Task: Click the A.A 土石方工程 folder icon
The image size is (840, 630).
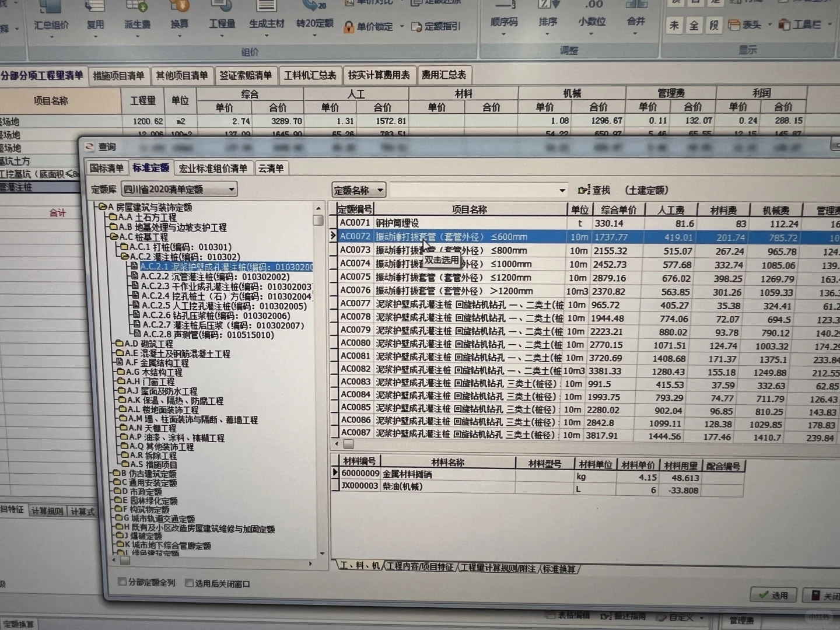Action: pyautogui.click(x=113, y=217)
